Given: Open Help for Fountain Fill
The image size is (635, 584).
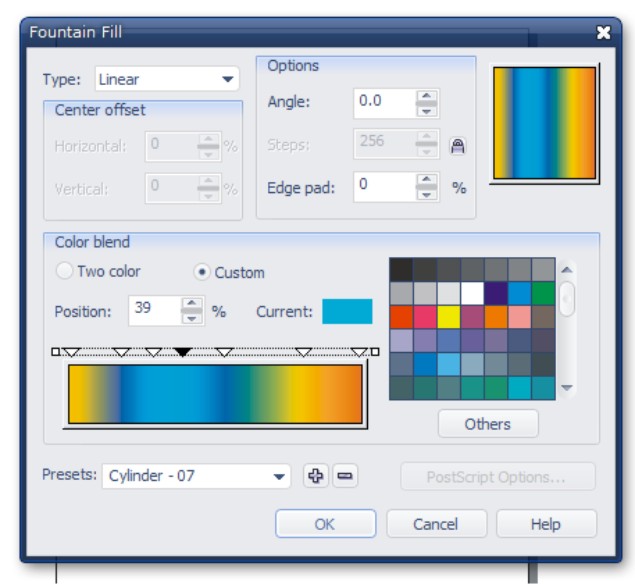Looking at the screenshot, I should point(546,524).
